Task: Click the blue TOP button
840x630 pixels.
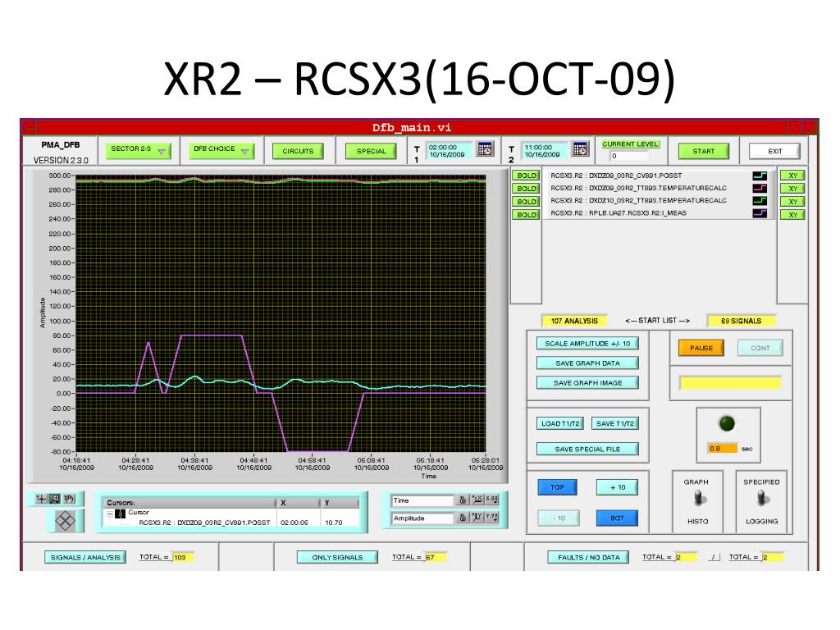Action: (x=557, y=487)
